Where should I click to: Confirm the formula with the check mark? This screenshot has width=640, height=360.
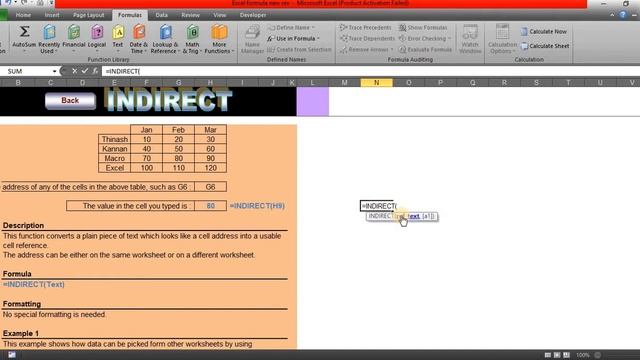[x=84, y=71]
